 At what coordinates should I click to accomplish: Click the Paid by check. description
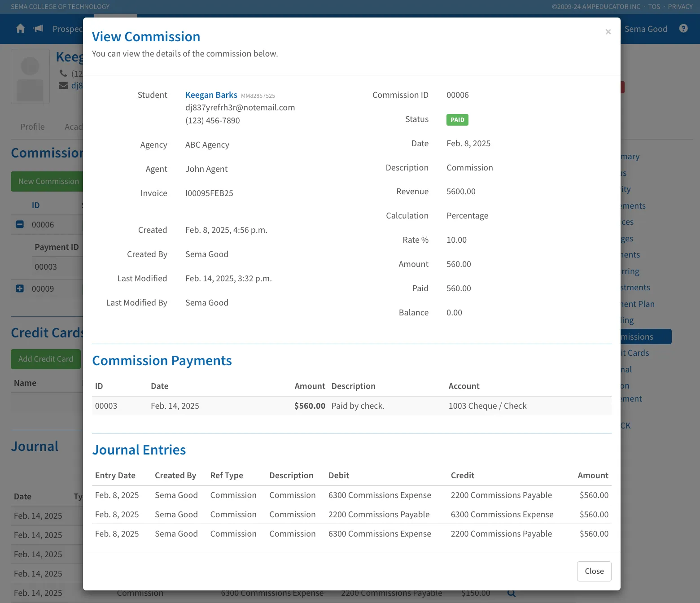(358, 406)
